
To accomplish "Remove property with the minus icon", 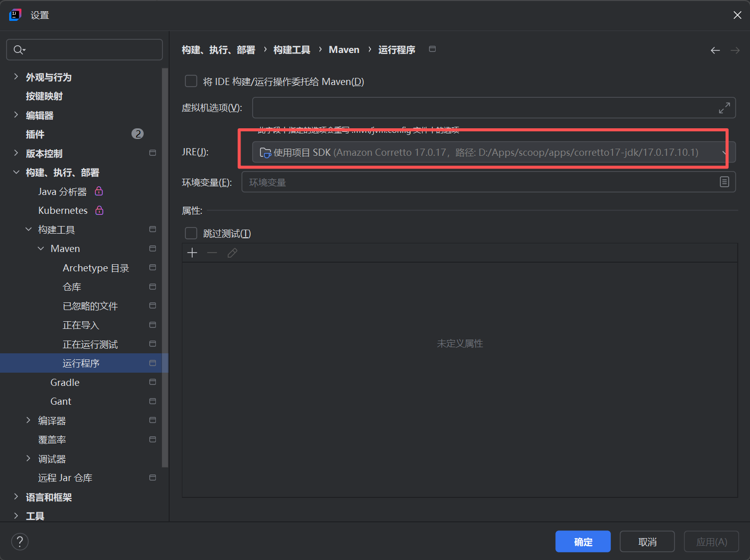I will click(x=212, y=253).
